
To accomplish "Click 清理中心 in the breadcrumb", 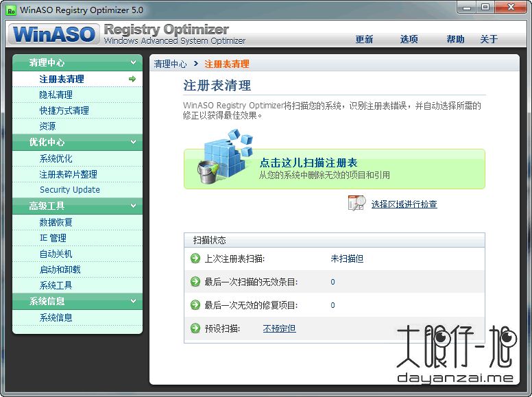I will tap(170, 64).
